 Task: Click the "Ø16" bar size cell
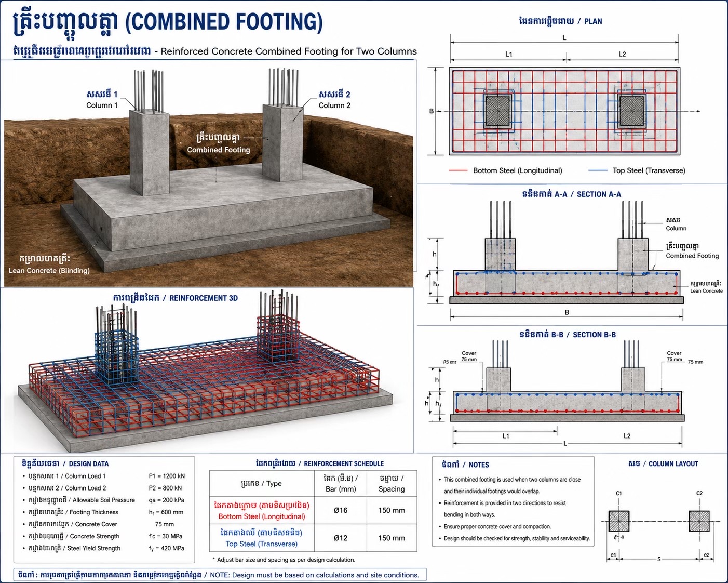[x=341, y=510]
